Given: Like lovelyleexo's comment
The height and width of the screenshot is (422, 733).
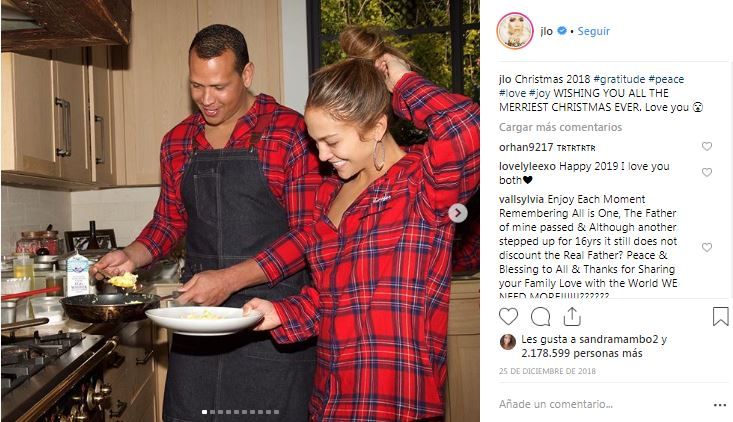Looking at the screenshot, I should click(707, 172).
